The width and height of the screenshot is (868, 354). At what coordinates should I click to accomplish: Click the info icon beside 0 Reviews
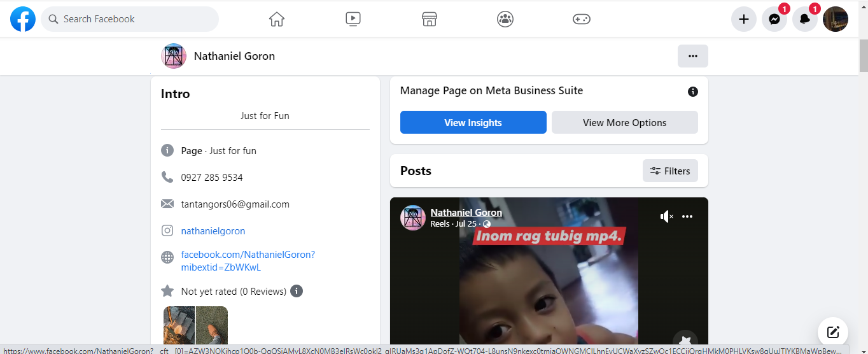point(297,291)
